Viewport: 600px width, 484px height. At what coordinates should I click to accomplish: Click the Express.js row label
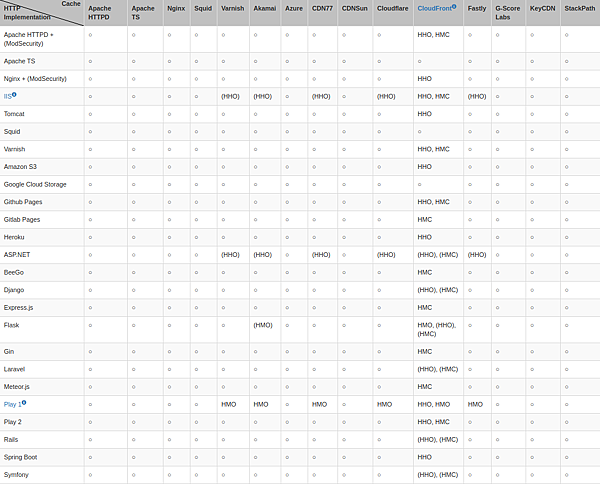coord(18,308)
